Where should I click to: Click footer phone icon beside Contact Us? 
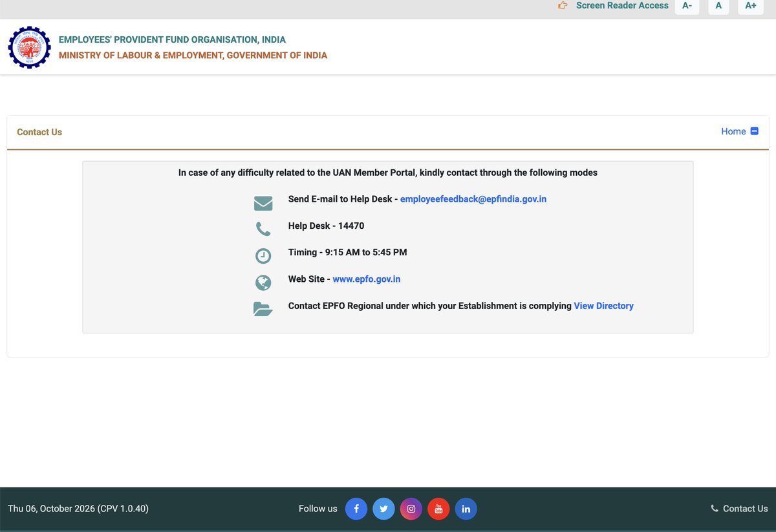[715, 509]
